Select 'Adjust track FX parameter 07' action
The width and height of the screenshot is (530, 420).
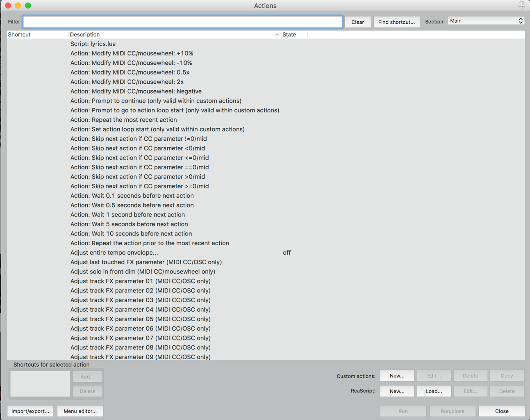(x=266, y=338)
